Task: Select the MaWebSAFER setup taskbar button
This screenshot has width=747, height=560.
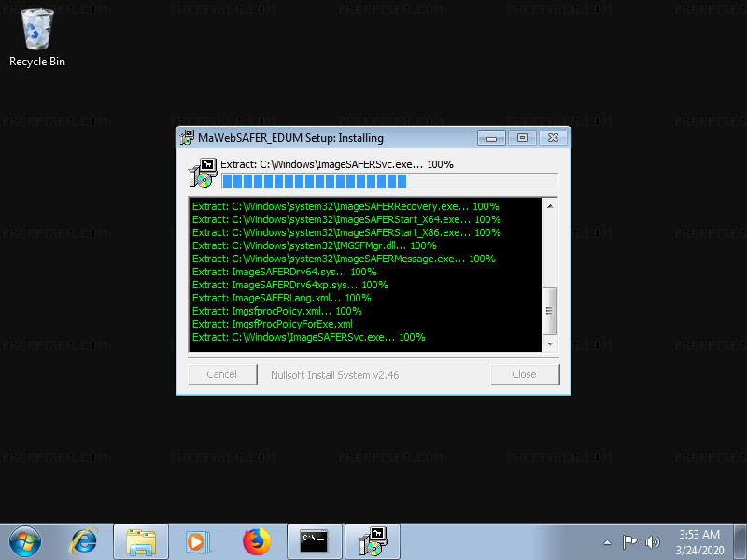Action: tap(373, 542)
